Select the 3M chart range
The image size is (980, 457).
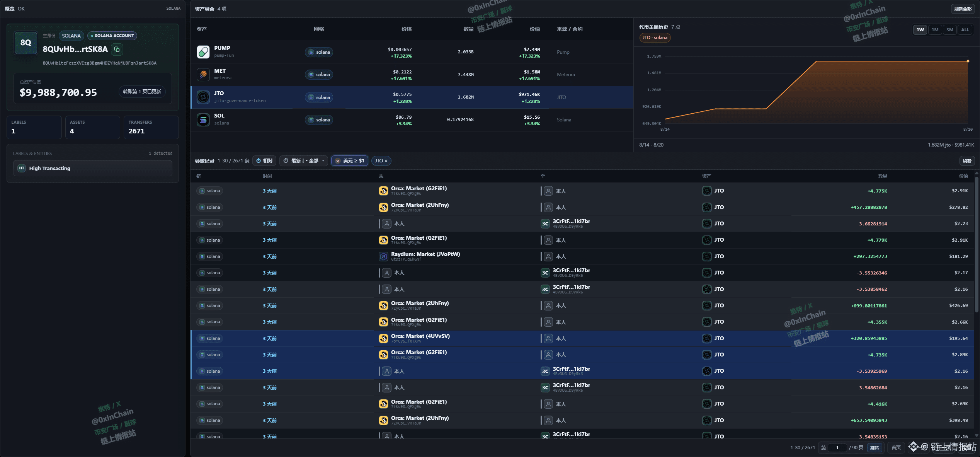(x=949, y=30)
